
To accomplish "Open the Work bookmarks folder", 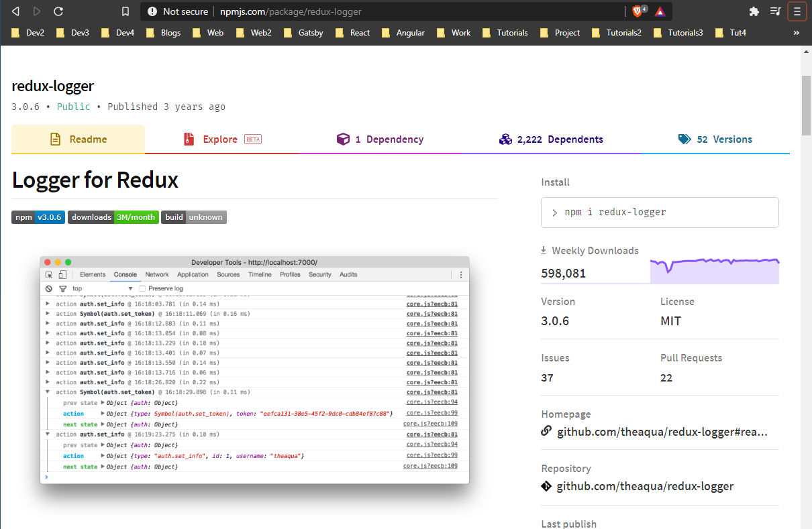I will coord(454,32).
